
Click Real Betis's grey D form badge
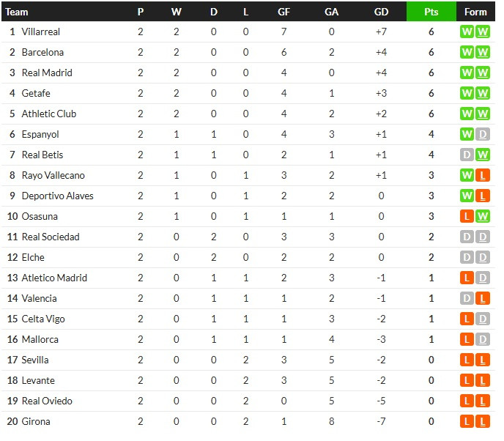(x=467, y=155)
